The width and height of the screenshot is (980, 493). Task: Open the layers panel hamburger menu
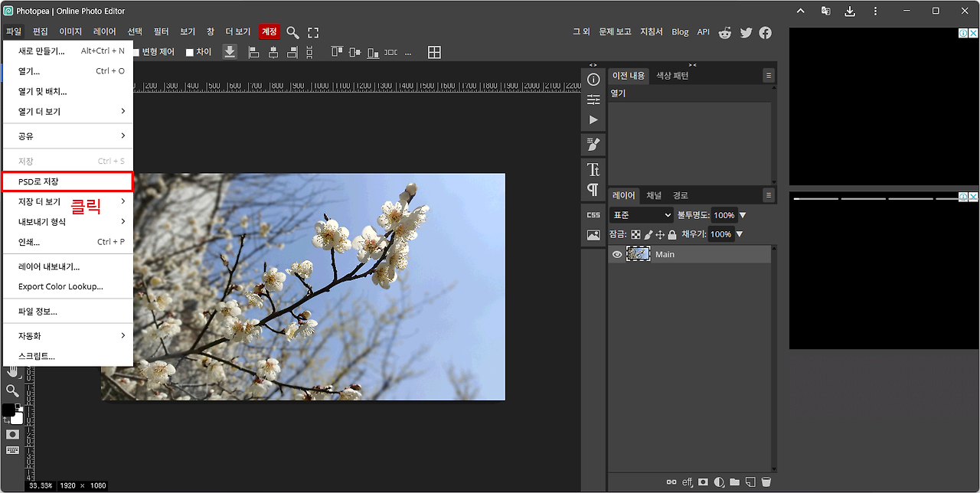(x=769, y=195)
